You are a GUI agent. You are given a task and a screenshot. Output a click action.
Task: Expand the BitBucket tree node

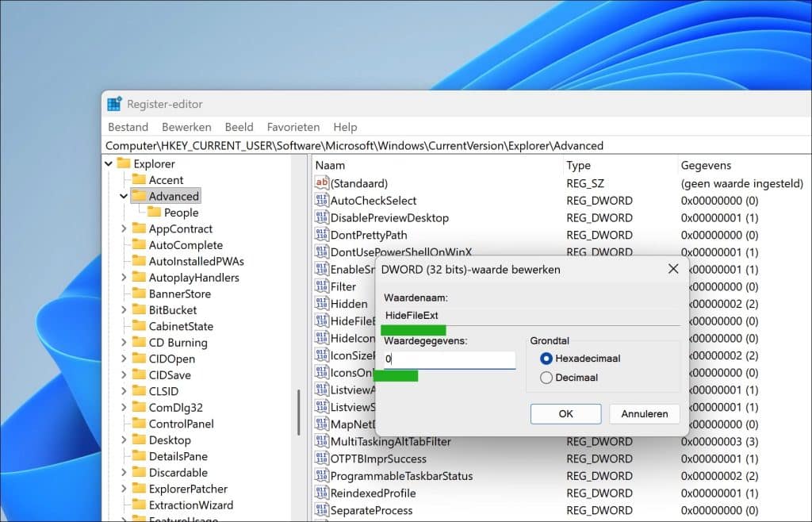(x=124, y=310)
